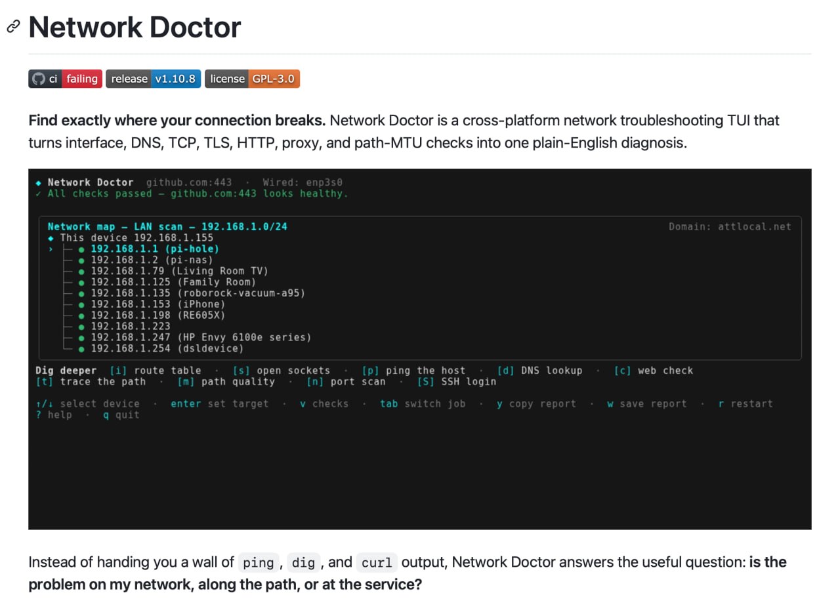Click the [m] path quality shortcut
Screen dimensions: 840x616
click(226, 382)
